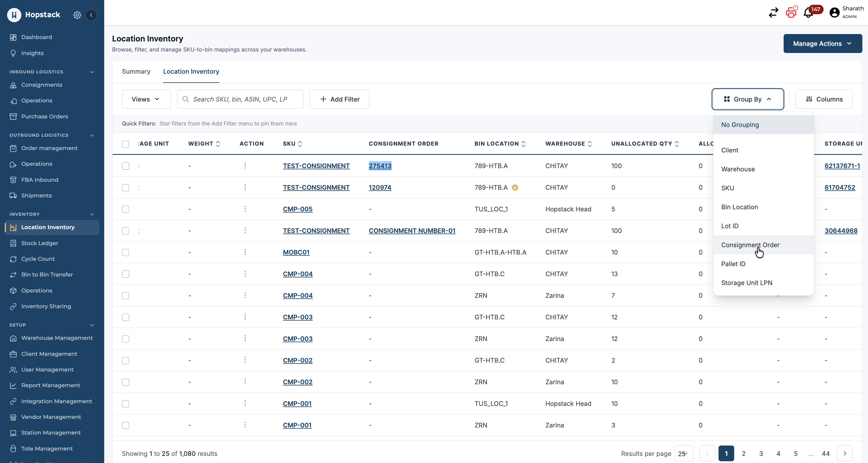Check the box for the MOBC01 row
The width and height of the screenshot is (868, 463).
pos(125,253)
